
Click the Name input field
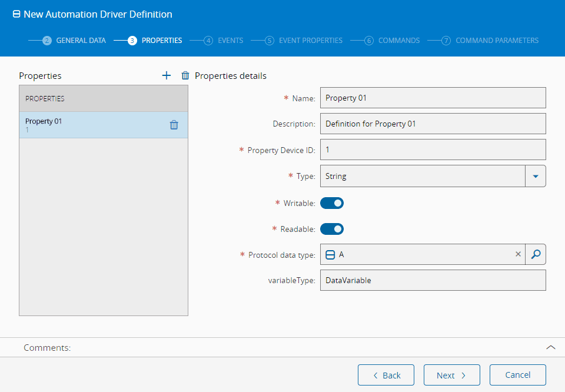coord(433,98)
